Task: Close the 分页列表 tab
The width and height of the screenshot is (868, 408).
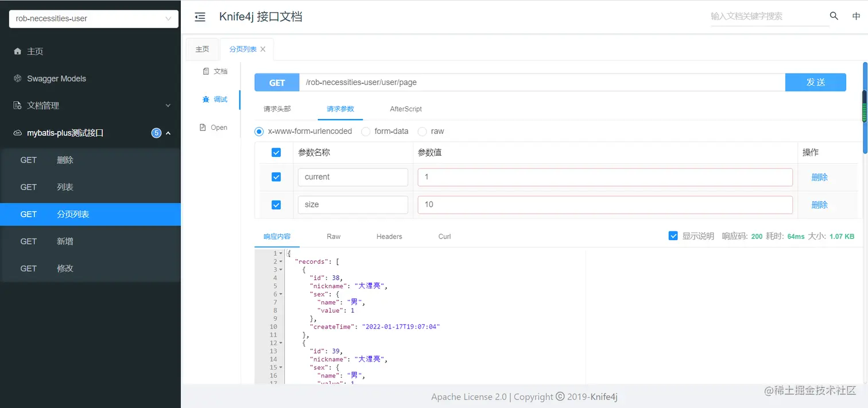Action: click(263, 49)
